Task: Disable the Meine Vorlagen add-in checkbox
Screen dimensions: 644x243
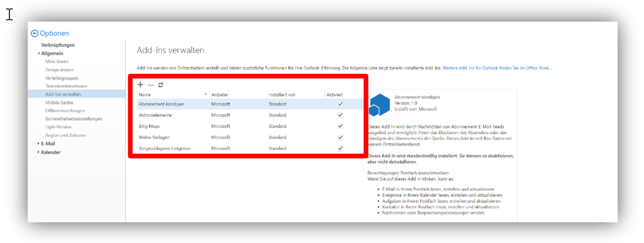Action: click(x=340, y=137)
